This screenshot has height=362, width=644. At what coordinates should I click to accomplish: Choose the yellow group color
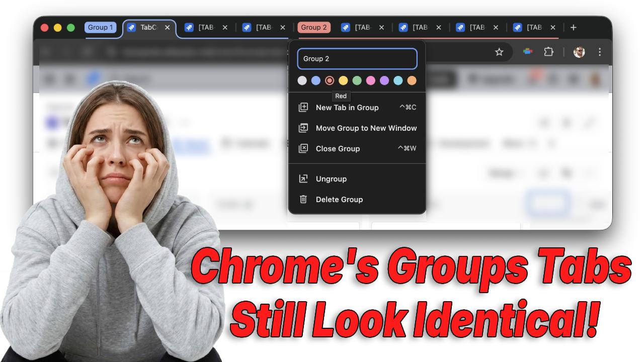[343, 80]
